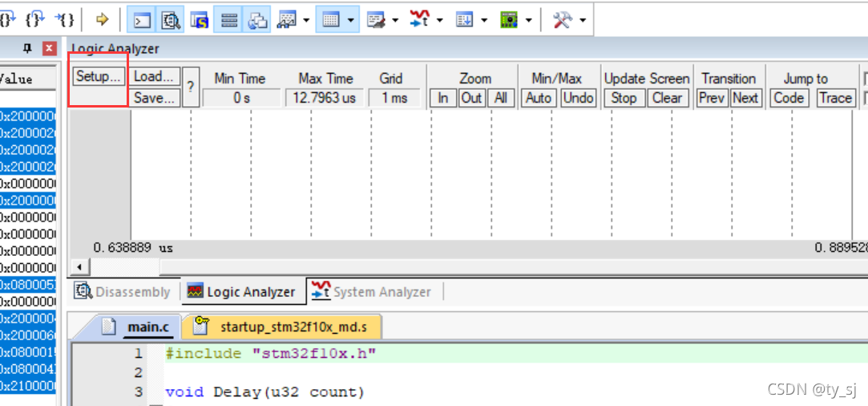
Task: Stop the Update Screen refresh
Action: (x=624, y=98)
